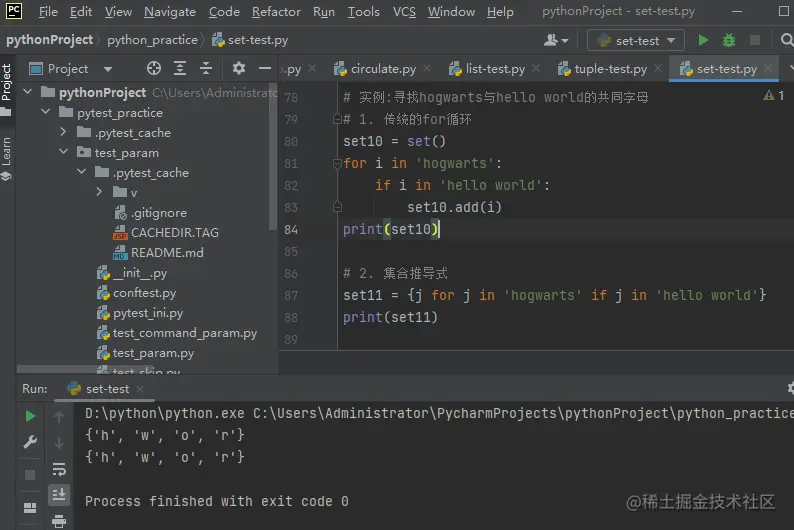Select README.md in project tree

coord(158,253)
